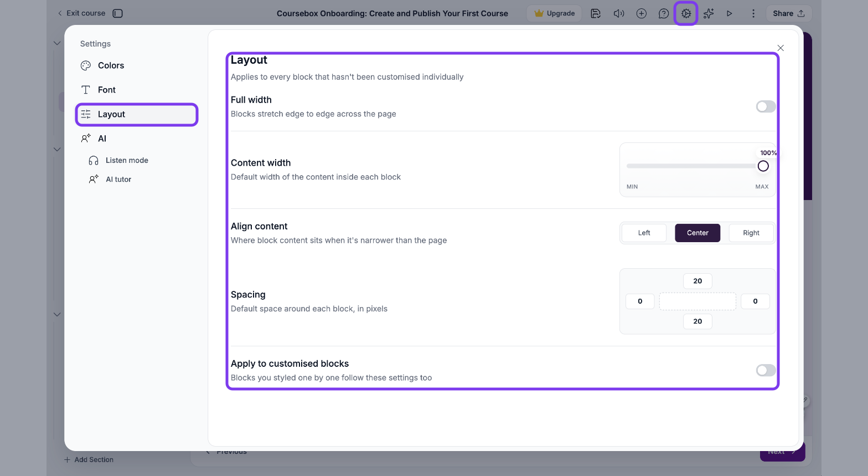The image size is (868, 476).
Task: Collapse the first section chevron in the course outline
Action: point(57,43)
